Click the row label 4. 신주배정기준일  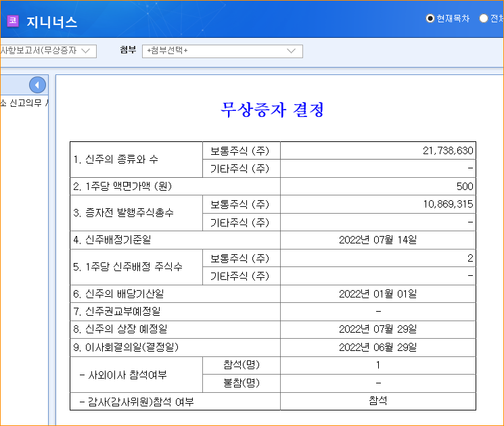point(112,239)
